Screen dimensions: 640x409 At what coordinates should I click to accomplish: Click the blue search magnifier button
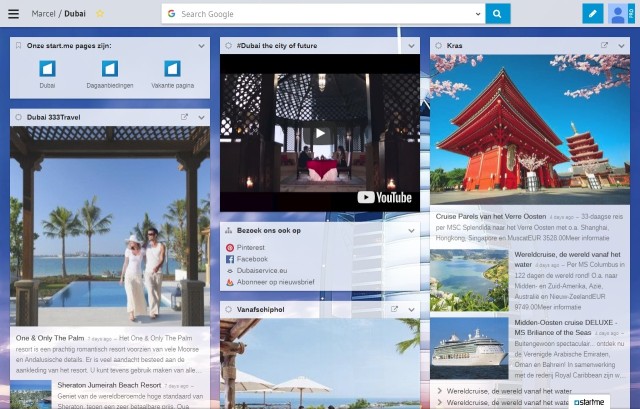click(498, 14)
